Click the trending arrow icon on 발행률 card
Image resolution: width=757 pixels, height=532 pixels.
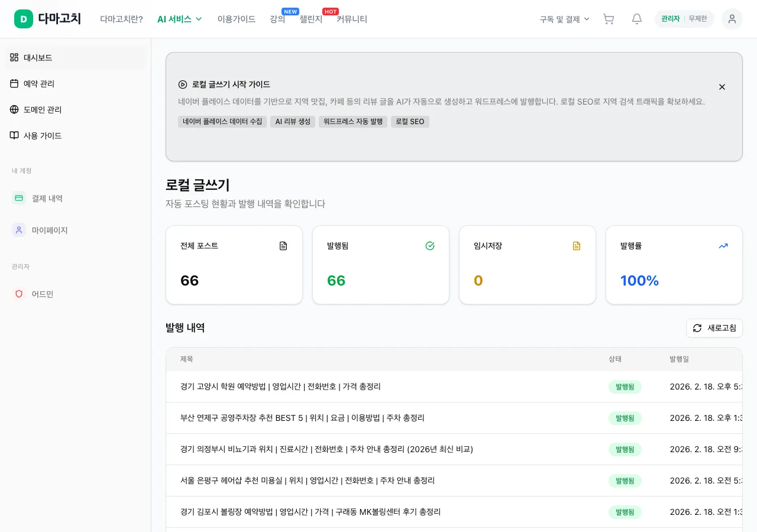click(723, 246)
